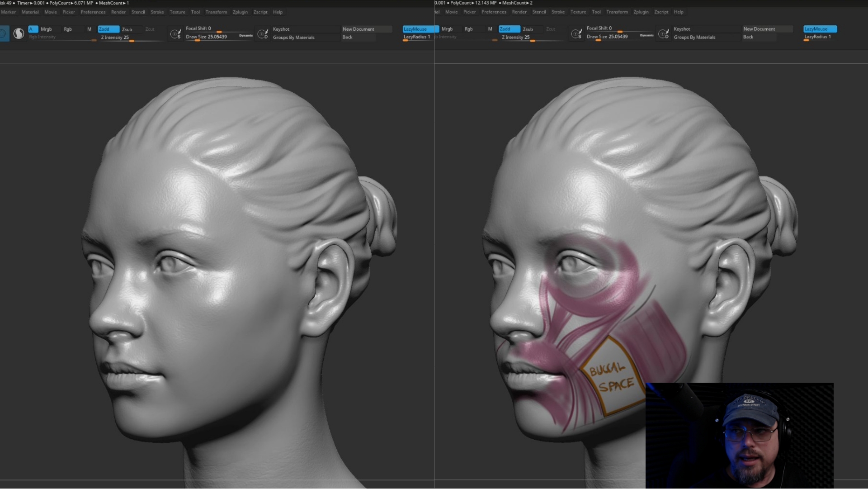868x489 pixels.
Task: Open the Zplugin menu in right window
Action: [x=641, y=12]
